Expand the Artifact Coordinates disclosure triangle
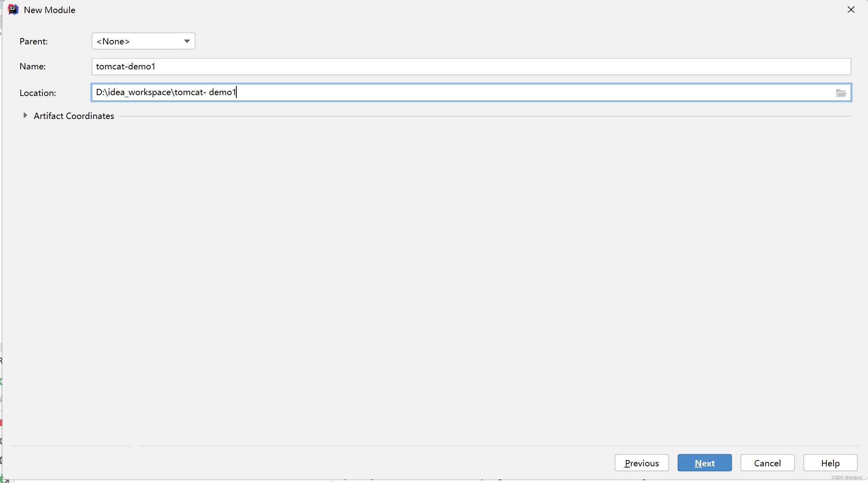This screenshot has width=868, height=483. pos(25,115)
